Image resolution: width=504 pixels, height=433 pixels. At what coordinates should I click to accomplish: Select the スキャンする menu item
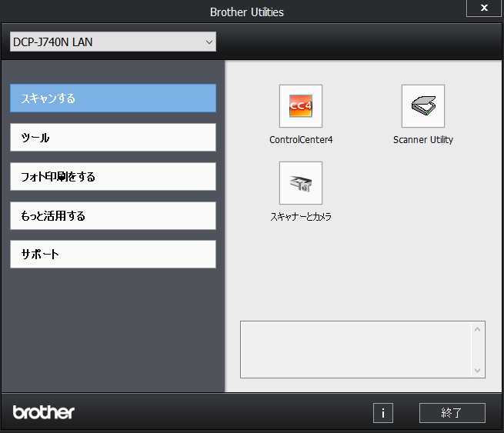click(113, 98)
